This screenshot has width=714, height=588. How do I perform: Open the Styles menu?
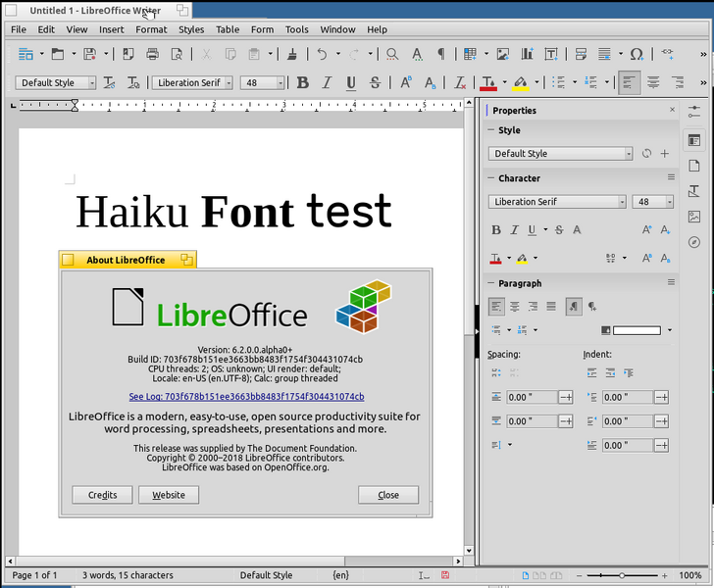click(x=191, y=29)
